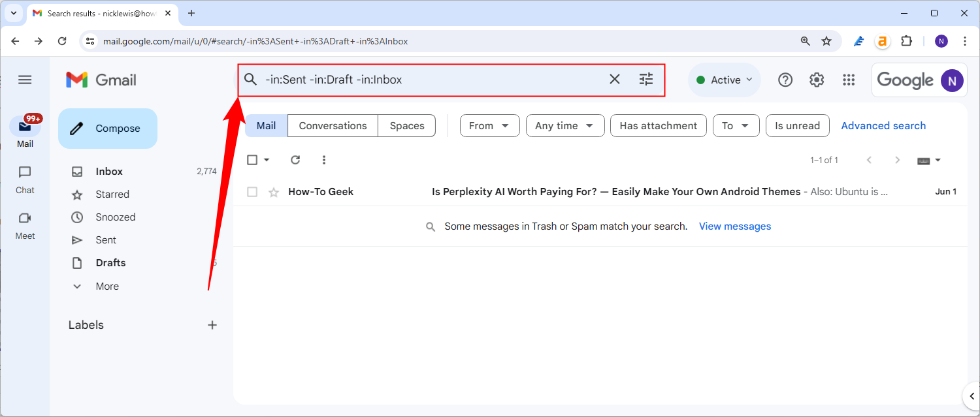980x417 pixels.
Task: Open Meet in the left rail
Action: coord(25,226)
